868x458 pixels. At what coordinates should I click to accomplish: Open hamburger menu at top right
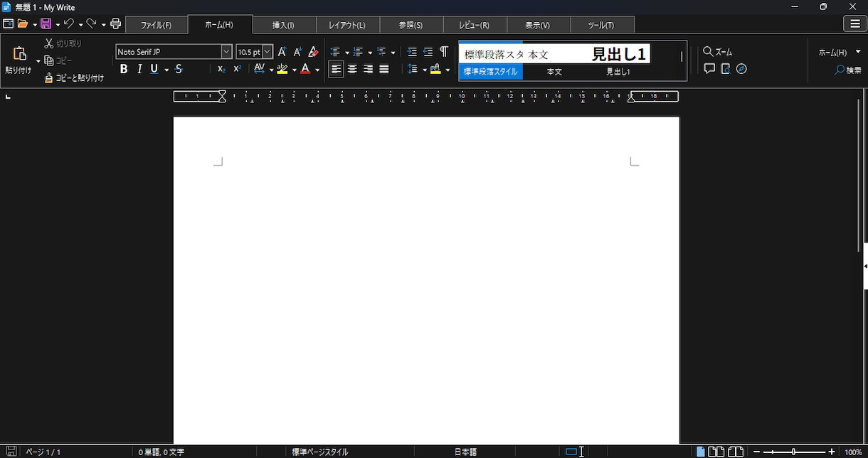(x=854, y=24)
